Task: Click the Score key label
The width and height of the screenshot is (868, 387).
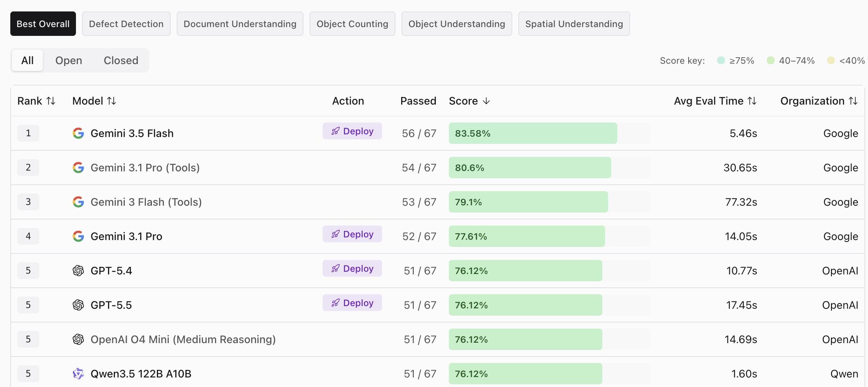Action: tap(682, 60)
